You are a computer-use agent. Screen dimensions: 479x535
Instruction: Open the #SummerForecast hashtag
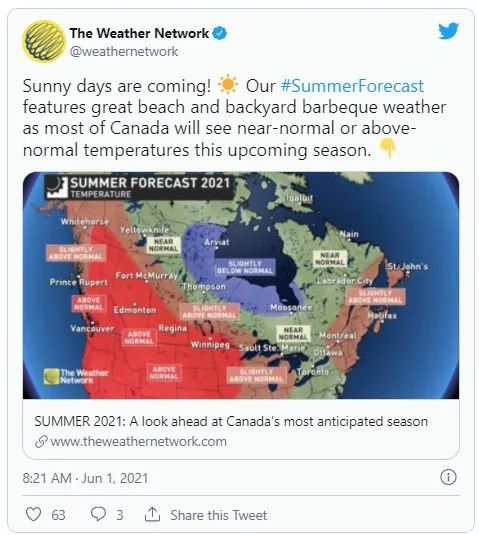pyautogui.click(x=352, y=86)
